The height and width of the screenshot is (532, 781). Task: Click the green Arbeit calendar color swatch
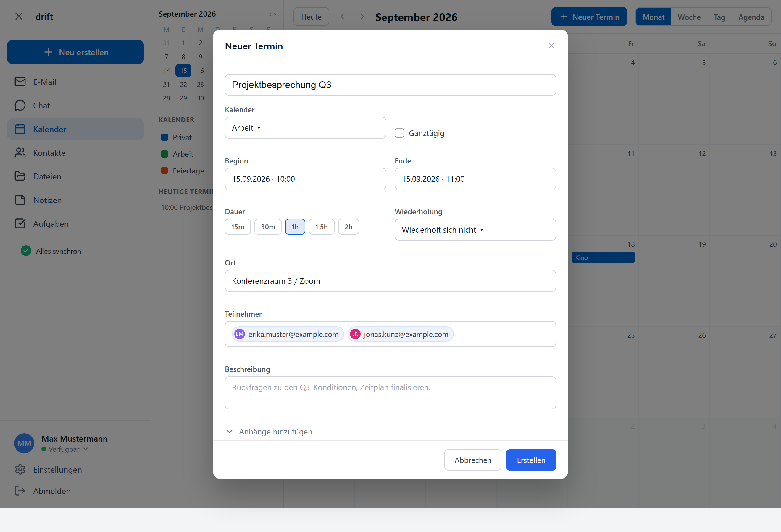164,154
